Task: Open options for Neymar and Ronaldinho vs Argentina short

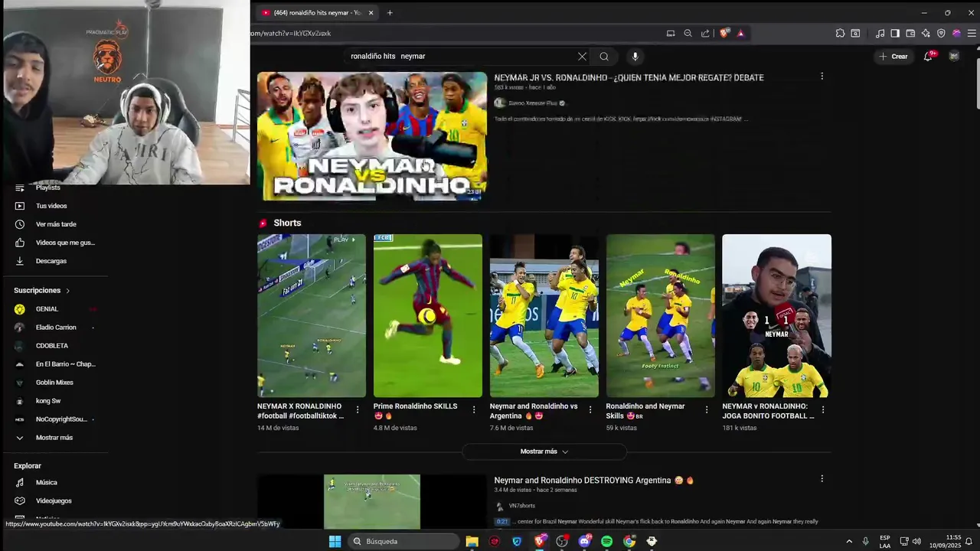Action: tap(590, 410)
